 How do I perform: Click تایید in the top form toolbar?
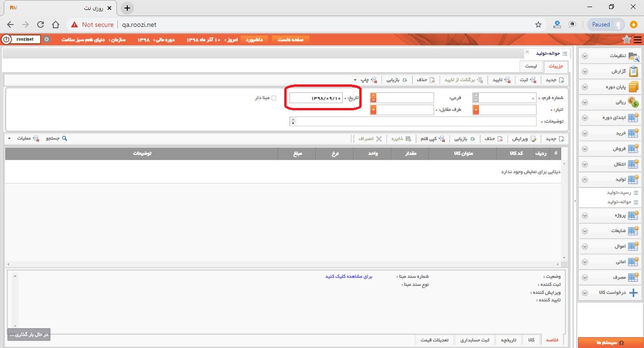coord(502,80)
